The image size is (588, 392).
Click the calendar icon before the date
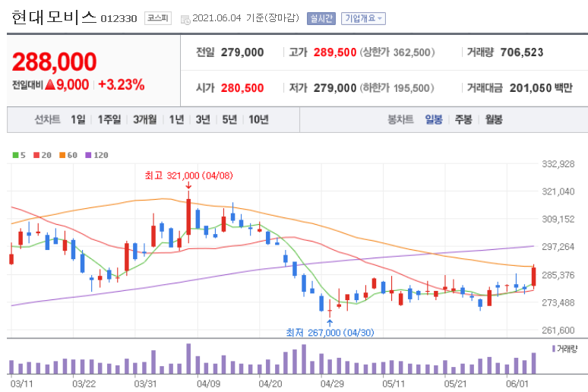pyautogui.click(x=185, y=20)
